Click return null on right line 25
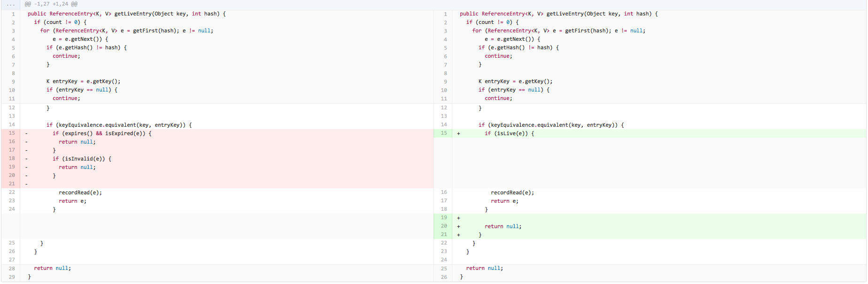The image size is (868, 284). (x=484, y=269)
